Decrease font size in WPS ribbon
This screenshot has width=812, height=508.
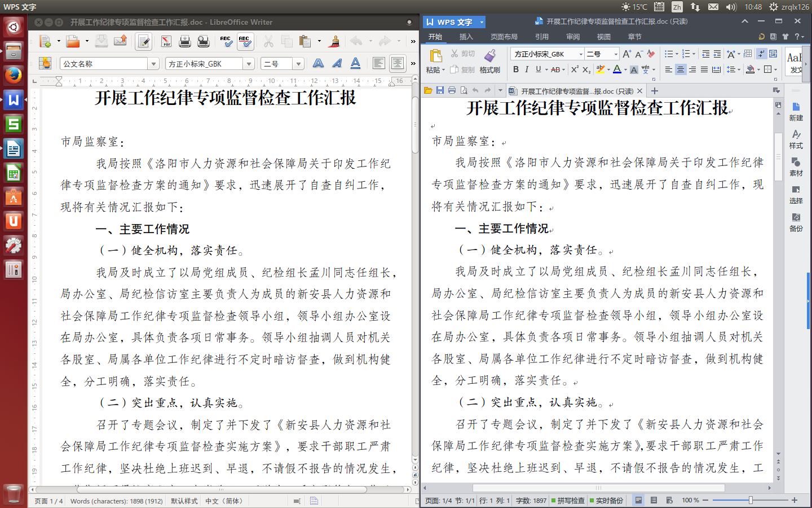pyautogui.click(x=638, y=54)
